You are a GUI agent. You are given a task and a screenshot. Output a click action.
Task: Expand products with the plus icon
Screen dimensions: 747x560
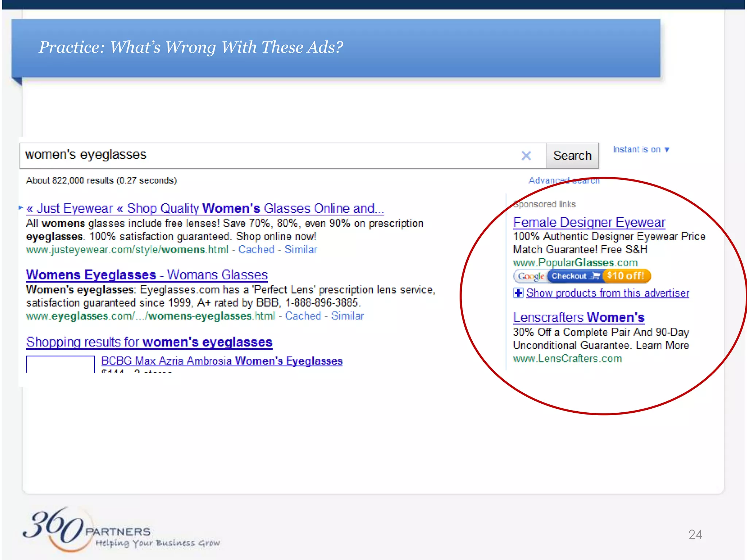pyautogui.click(x=518, y=293)
